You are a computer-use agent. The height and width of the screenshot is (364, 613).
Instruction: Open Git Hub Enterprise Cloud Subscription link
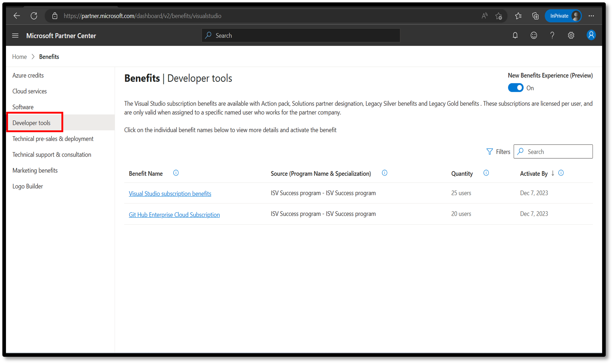(x=174, y=214)
